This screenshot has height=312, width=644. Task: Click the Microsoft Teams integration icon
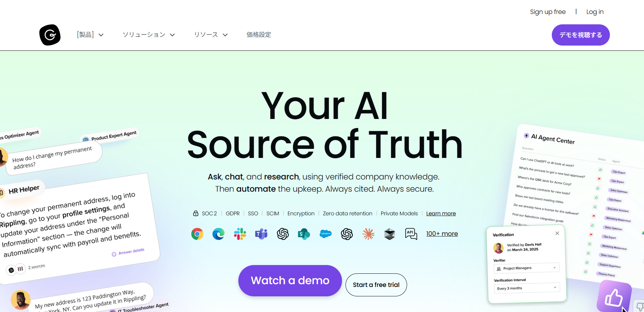pyautogui.click(x=261, y=234)
